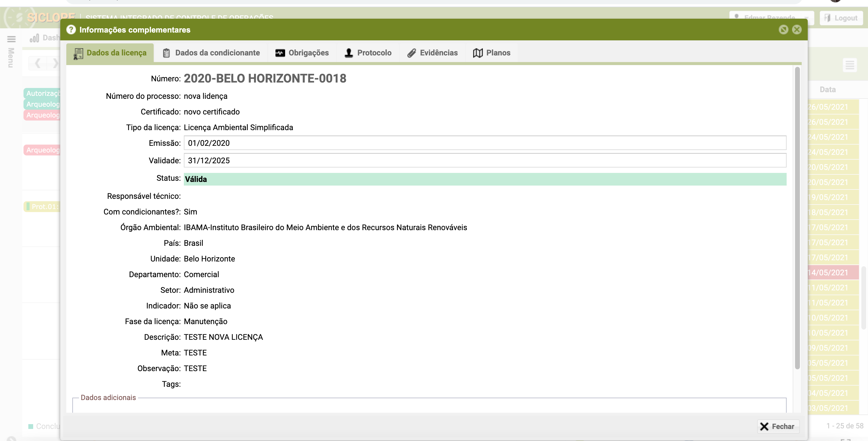
Task: Switch to the Planos tab
Action: [x=492, y=53]
